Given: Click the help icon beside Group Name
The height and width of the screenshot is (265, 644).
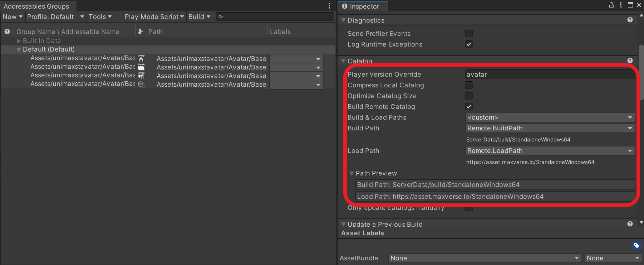Looking at the screenshot, I should [x=7, y=32].
